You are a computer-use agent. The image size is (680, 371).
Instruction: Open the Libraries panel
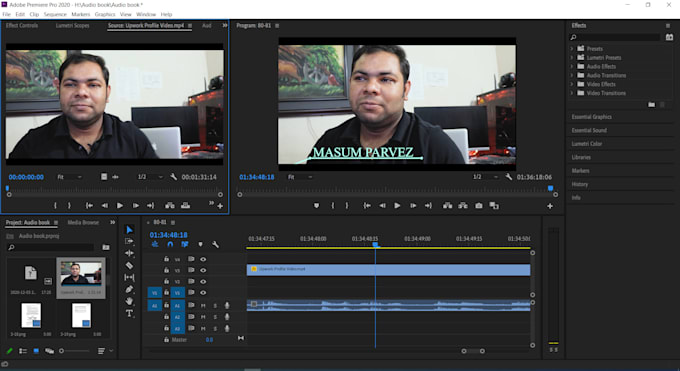pyautogui.click(x=581, y=157)
